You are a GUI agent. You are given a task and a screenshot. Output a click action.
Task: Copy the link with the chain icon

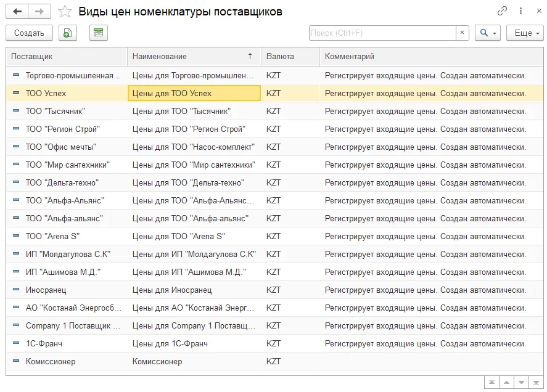[502, 11]
